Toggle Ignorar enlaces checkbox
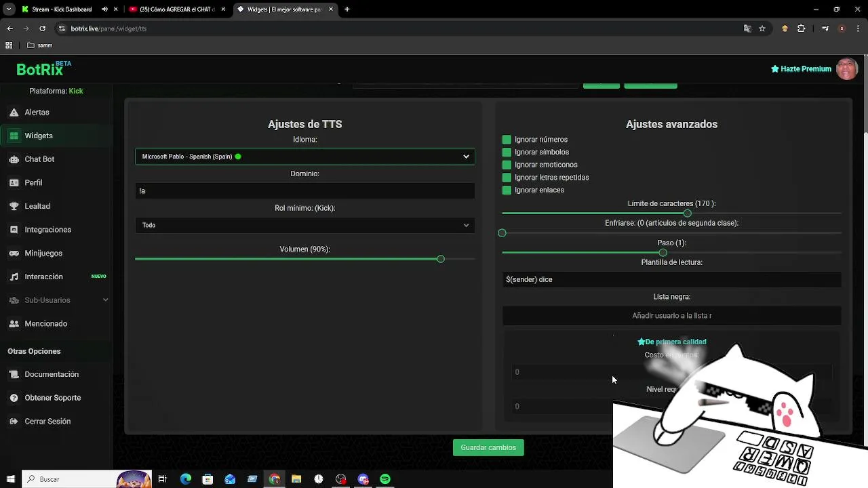Screen dimensions: 868x488 (507, 190)
